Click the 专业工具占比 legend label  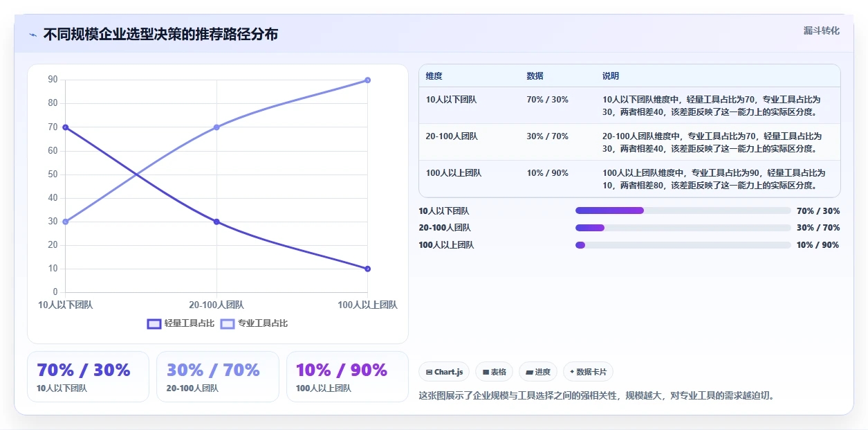click(x=263, y=323)
